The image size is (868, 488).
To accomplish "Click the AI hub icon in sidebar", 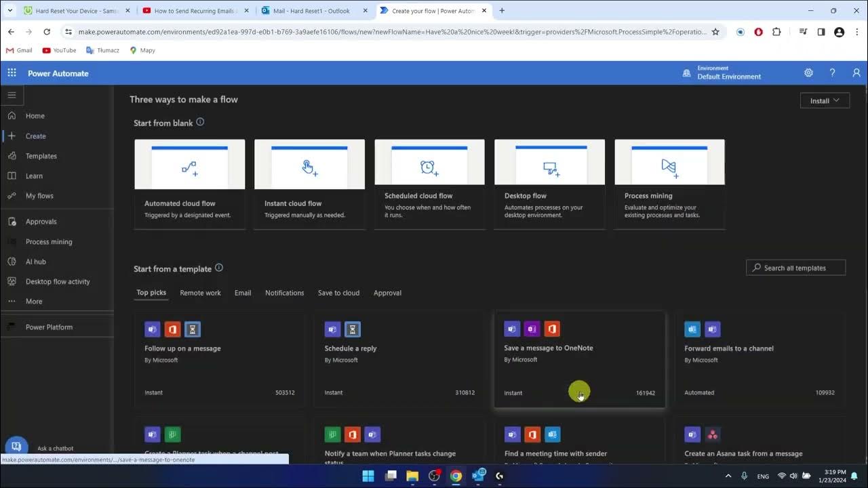I will [12, 262].
